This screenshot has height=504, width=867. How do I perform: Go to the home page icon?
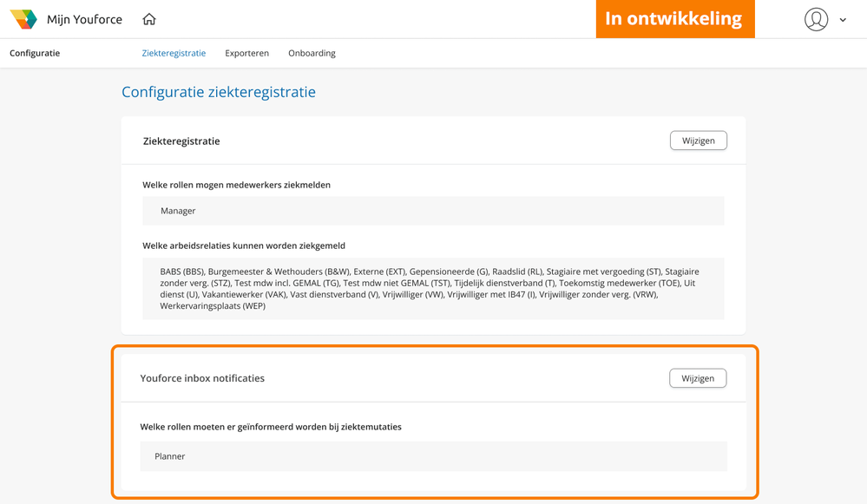coord(149,19)
